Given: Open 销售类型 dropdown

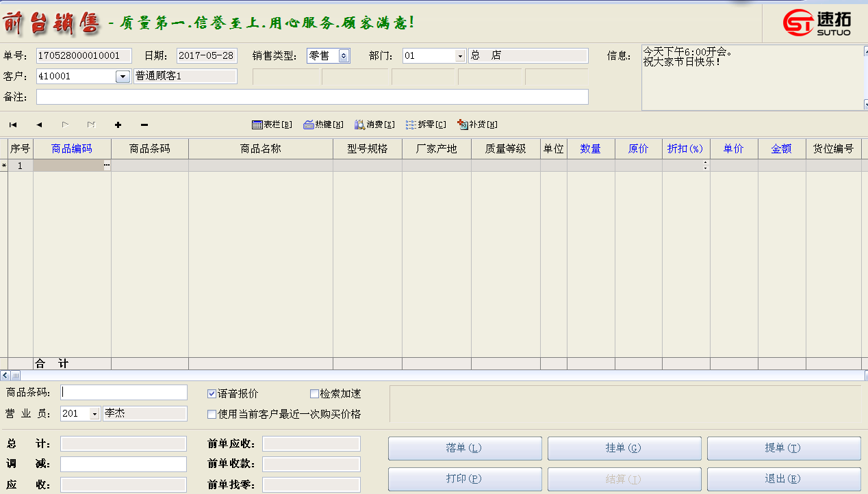Looking at the screenshot, I should pos(344,56).
